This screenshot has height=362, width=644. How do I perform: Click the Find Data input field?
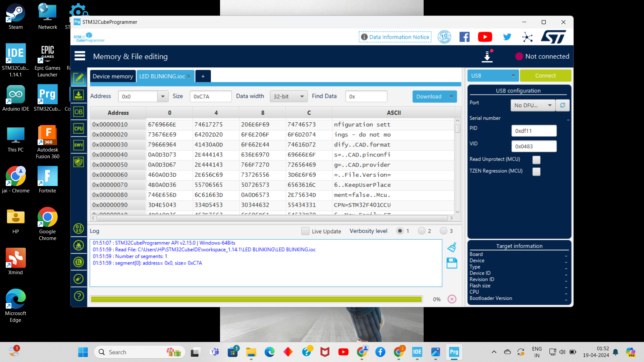pyautogui.click(x=366, y=97)
